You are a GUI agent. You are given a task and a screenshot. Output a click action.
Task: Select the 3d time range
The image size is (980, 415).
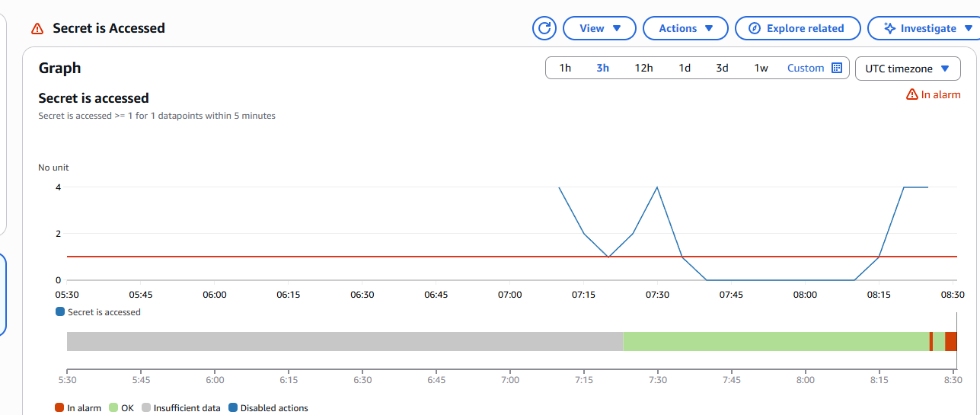[x=722, y=68]
